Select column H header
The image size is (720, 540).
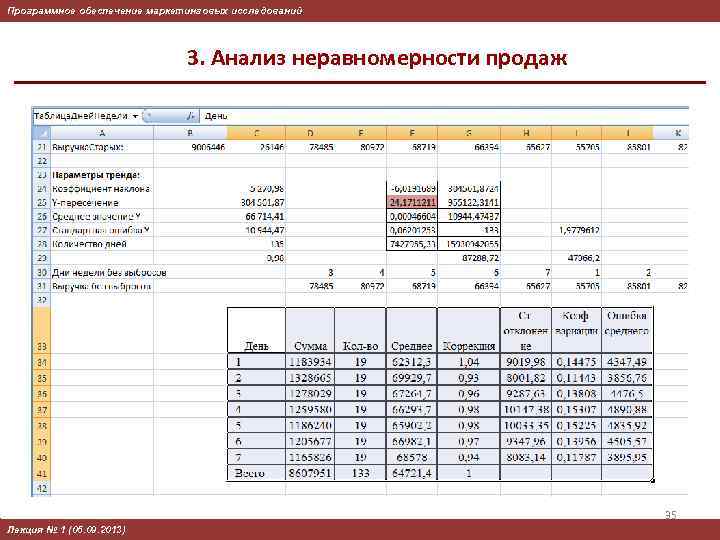pos(526,133)
